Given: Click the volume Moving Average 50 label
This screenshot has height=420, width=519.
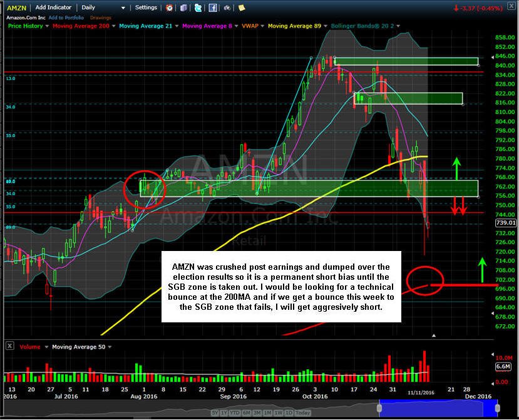Looking at the screenshot, I should click(x=79, y=347).
